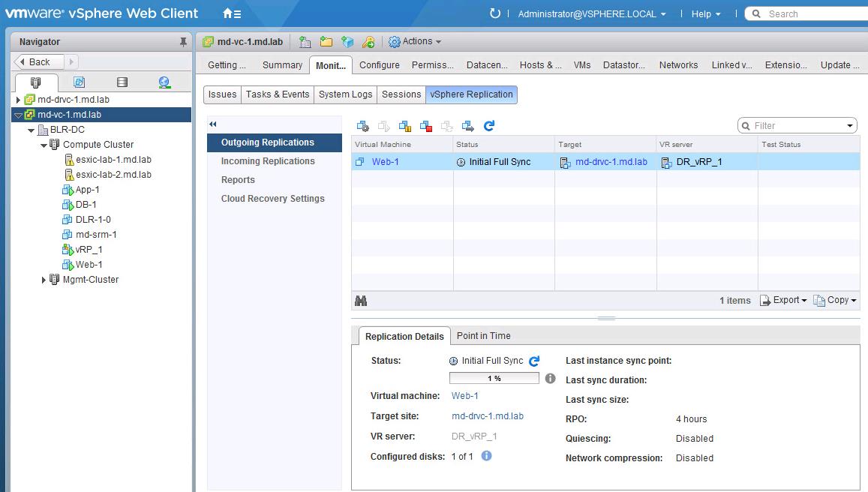Click the greyed Resume replication icon
Viewport: 868px width, 492px height.
click(x=383, y=126)
